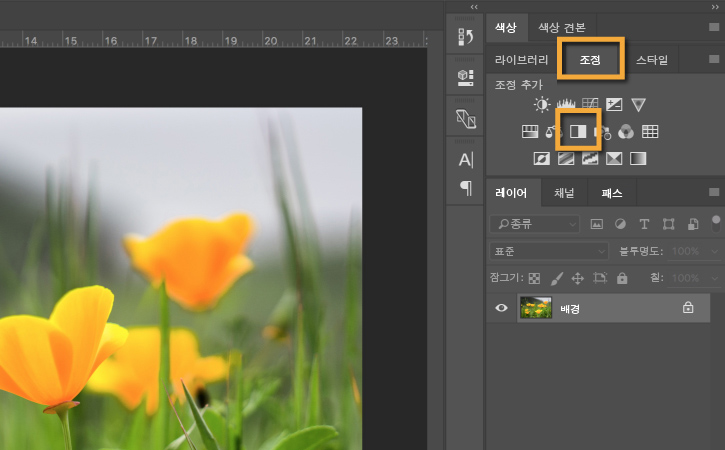This screenshot has width=725, height=450.
Task: Add a Photo Filter adjustment layer
Action: [602, 132]
